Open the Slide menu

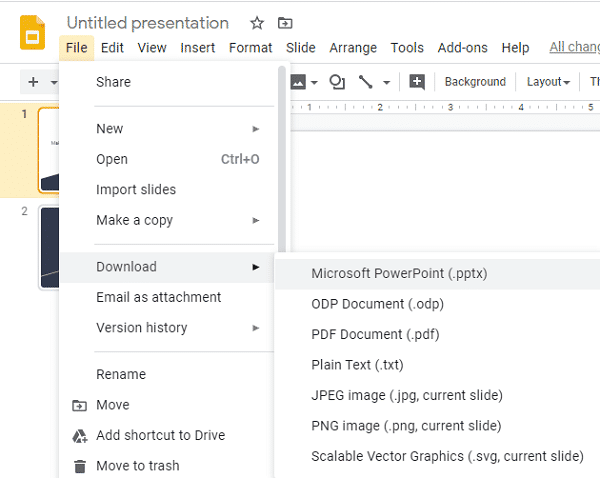click(300, 48)
